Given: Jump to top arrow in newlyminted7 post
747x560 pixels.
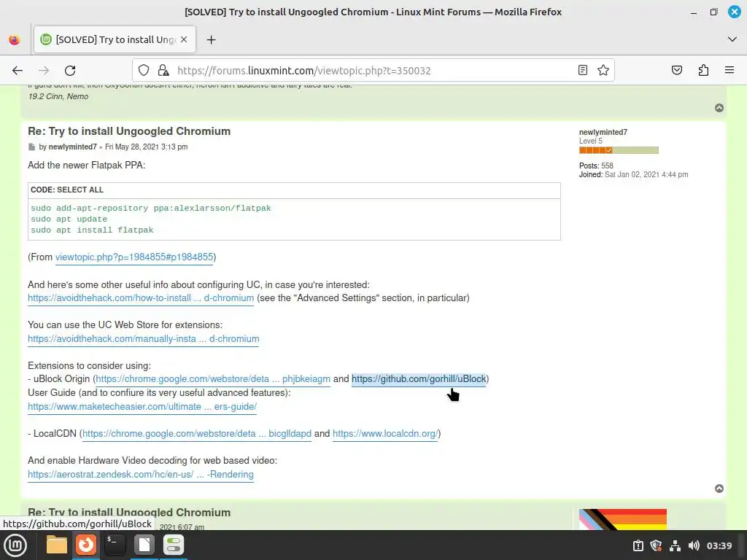Looking at the screenshot, I should [x=719, y=489].
